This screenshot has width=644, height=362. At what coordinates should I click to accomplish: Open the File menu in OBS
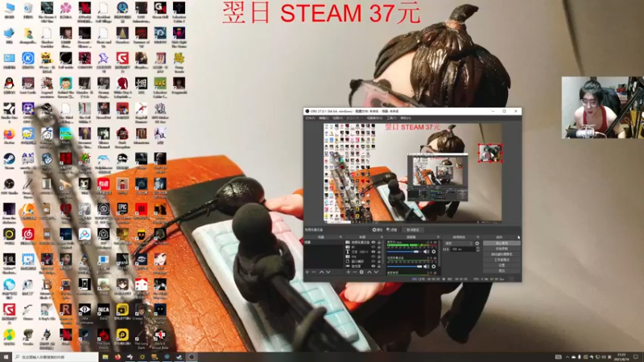[309, 118]
